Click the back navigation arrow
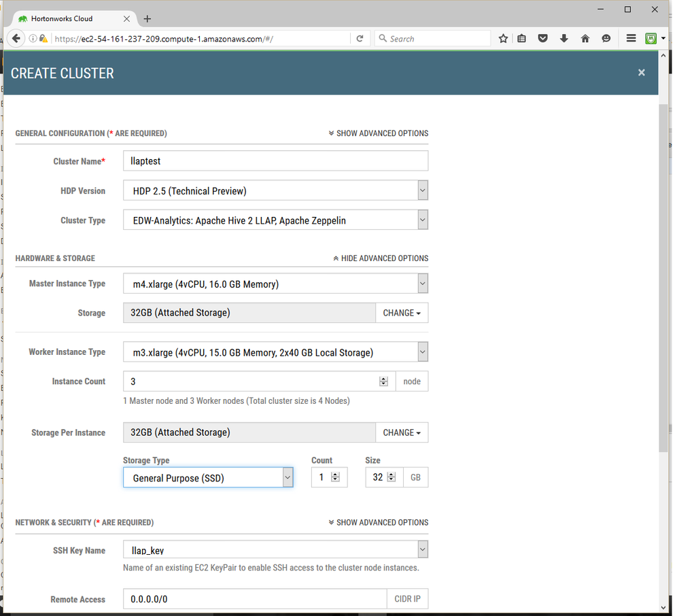The height and width of the screenshot is (616, 679). tap(16, 38)
